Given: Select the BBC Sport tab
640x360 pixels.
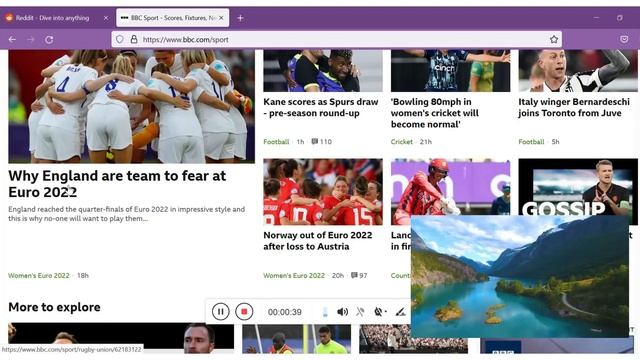Looking at the screenshot, I should click(172, 18).
